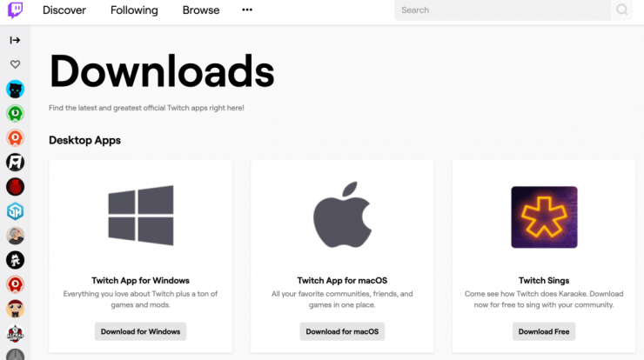644x360 pixels.
Task: Click 'Find the latest and greatest' subtitle
Action: pos(146,108)
